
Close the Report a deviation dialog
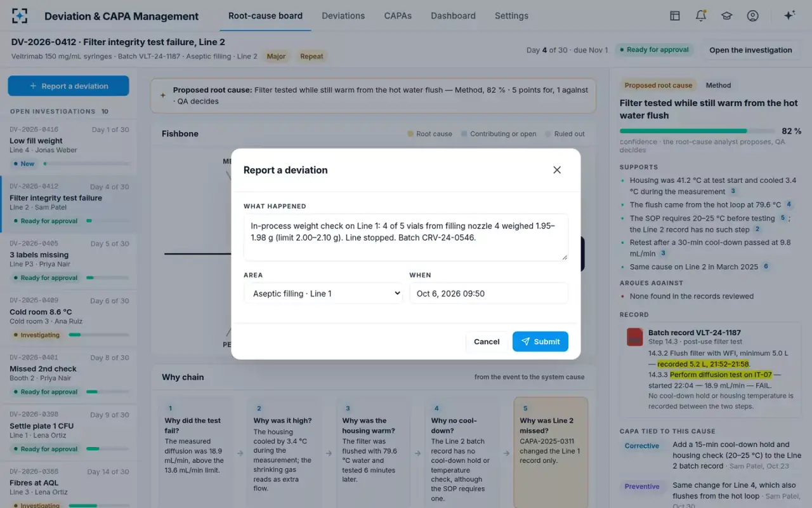pos(557,170)
